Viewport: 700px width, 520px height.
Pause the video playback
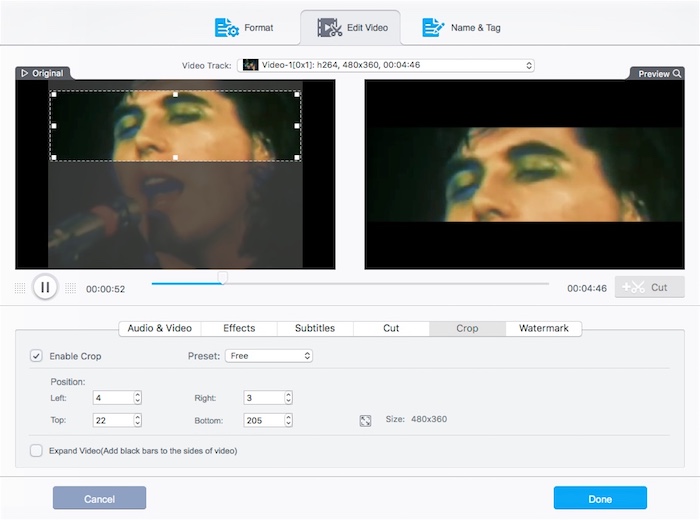pos(45,287)
